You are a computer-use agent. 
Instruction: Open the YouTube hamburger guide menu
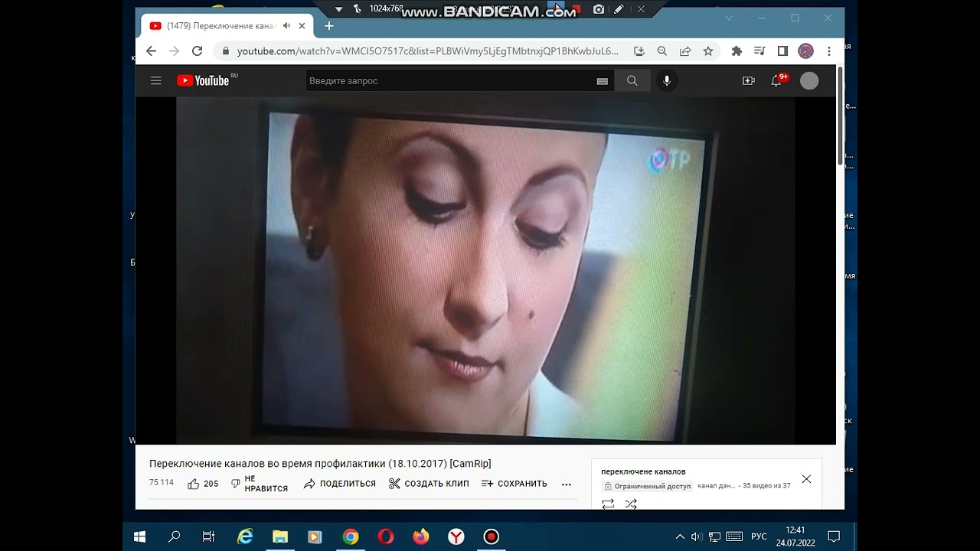point(156,80)
